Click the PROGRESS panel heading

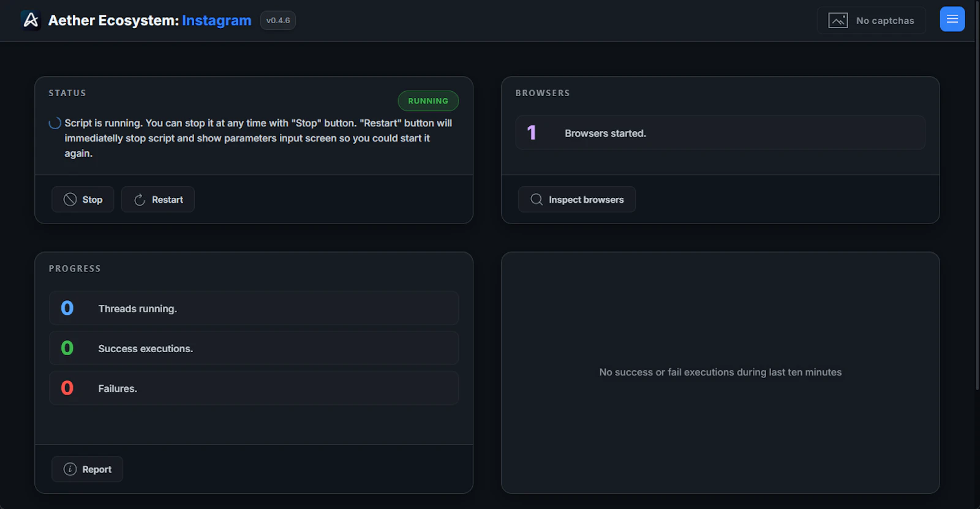(75, 268)
